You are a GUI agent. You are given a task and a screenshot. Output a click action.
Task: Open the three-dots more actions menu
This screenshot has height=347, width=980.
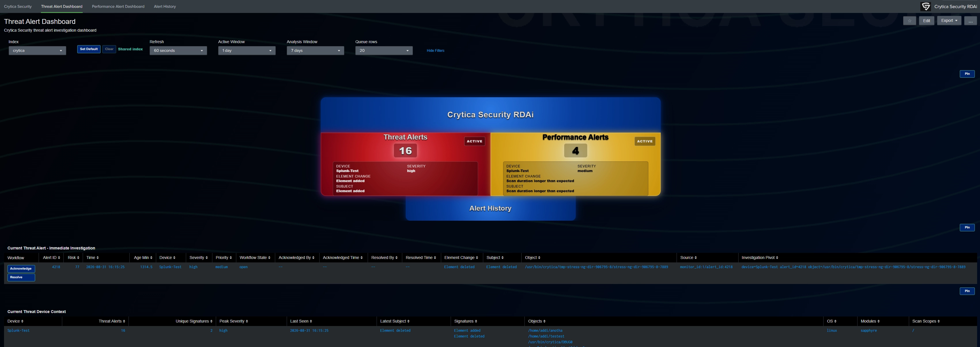pos(970,21)
